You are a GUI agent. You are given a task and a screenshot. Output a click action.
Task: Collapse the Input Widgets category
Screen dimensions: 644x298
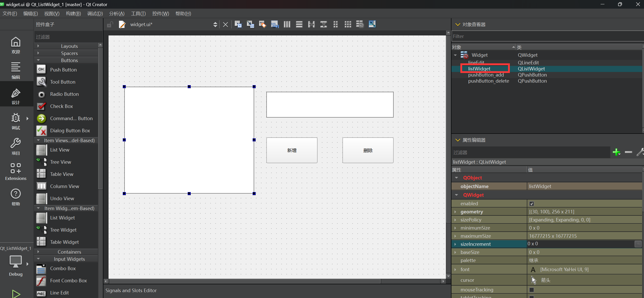point(66,259)
